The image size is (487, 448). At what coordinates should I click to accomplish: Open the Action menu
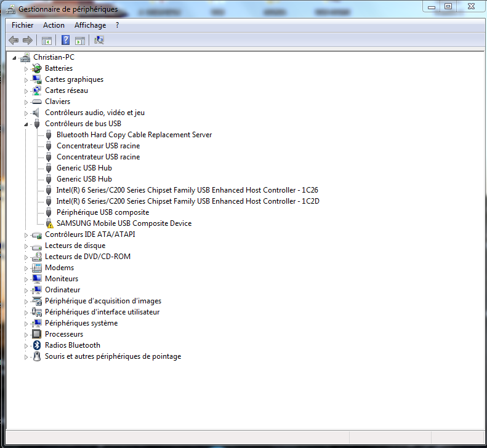pos(54,25)
